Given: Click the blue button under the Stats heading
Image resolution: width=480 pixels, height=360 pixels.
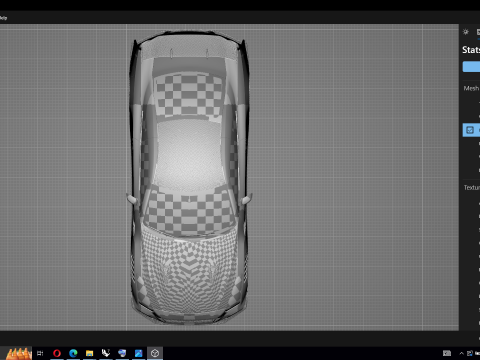Looking at the screenshot, I should [471, 66].
